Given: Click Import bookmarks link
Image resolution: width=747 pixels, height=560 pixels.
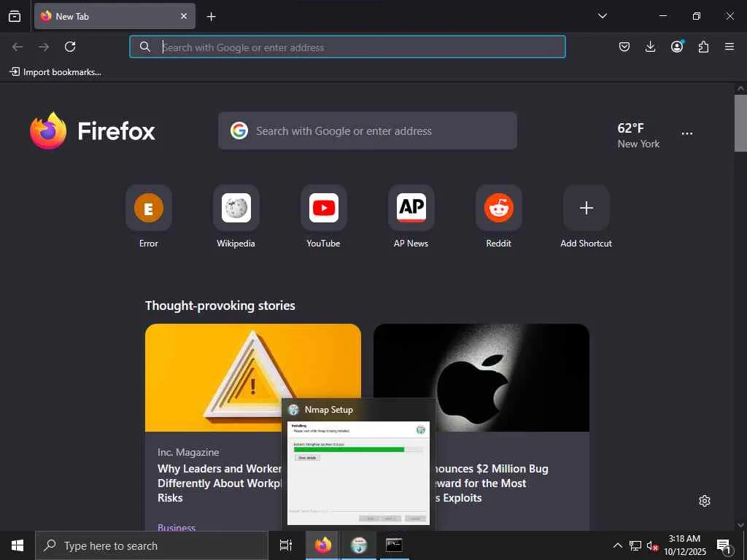Looking at the screenshot, I should [55, 72].
